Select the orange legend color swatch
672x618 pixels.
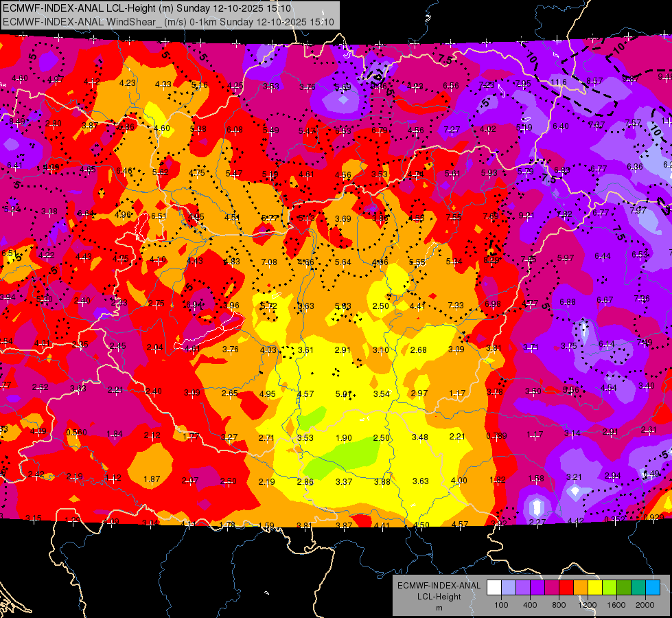[581, 588]
